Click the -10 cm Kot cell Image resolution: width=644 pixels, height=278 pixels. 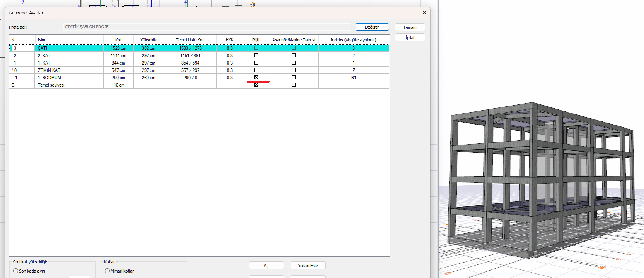click(x=118, y=85)
